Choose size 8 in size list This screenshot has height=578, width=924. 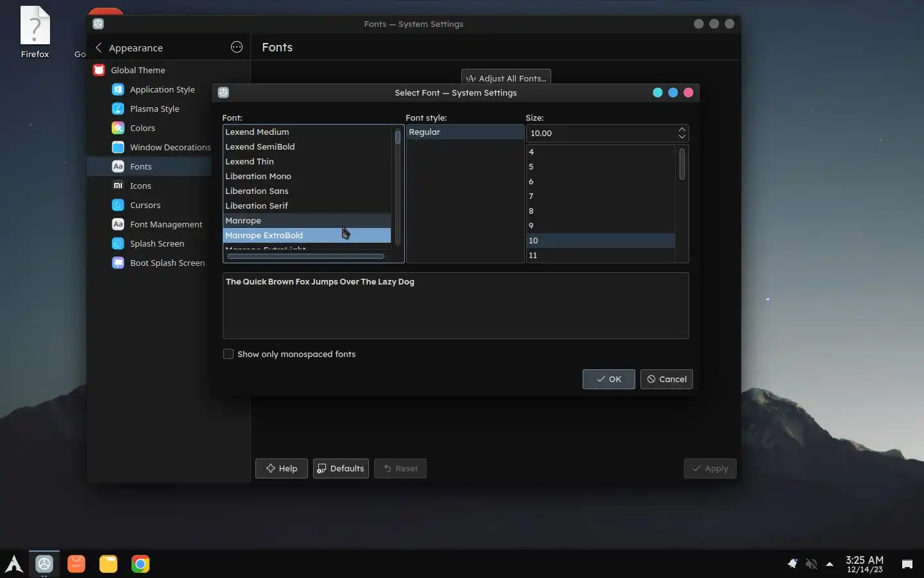click(x=601, y=211)
